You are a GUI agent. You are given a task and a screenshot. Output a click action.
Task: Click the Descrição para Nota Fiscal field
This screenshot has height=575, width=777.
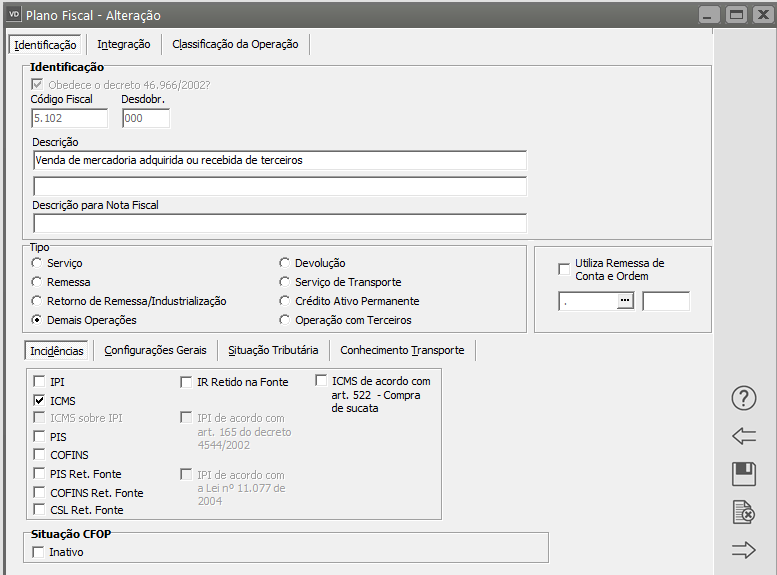(280, 222)
